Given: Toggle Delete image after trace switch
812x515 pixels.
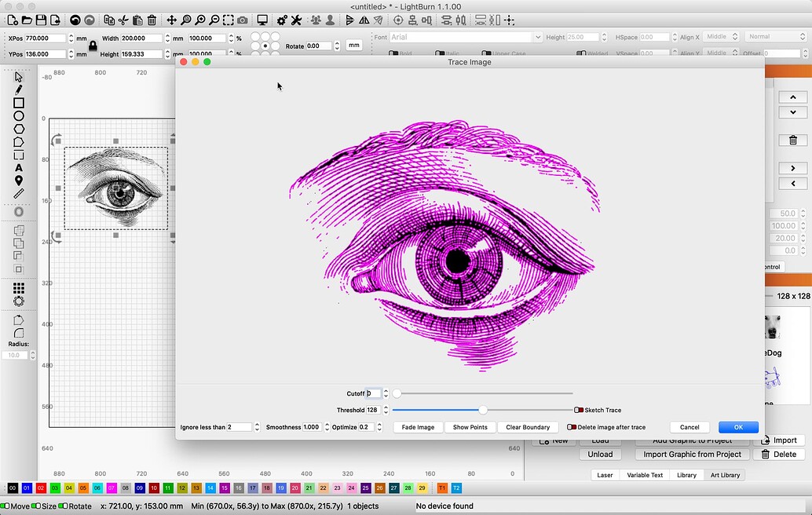Looking at the screenshot, I should 571,427.
